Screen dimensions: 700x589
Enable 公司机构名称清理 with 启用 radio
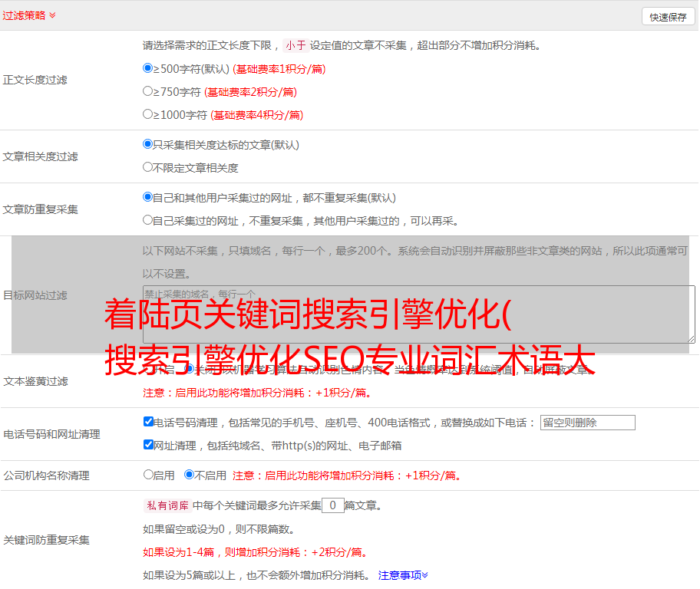[149, 475]
